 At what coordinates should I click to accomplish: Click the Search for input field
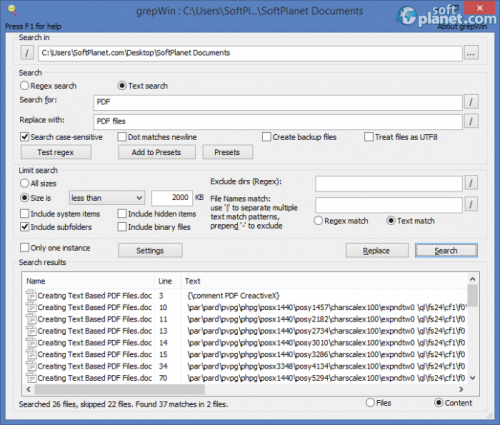(x=278, y=102)
